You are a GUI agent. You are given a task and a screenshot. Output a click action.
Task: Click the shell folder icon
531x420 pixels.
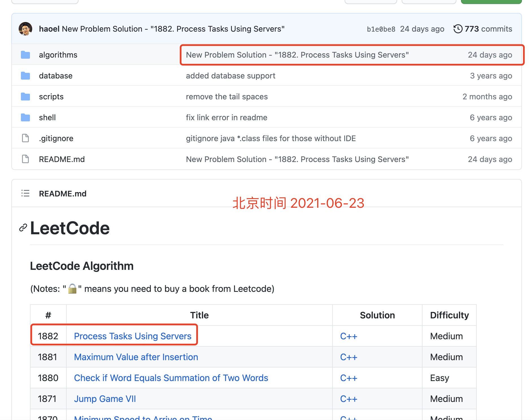pyautogui.click(x=25, y=117)
